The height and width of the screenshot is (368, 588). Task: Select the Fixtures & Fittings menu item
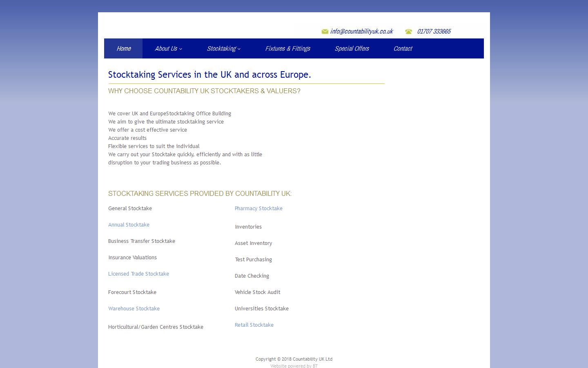coord(287,48)
